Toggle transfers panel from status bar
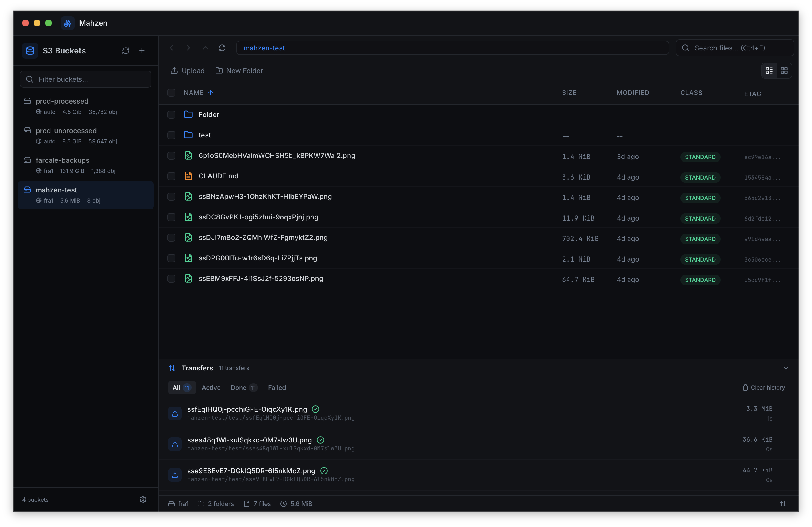 click(x=783, y=503)
